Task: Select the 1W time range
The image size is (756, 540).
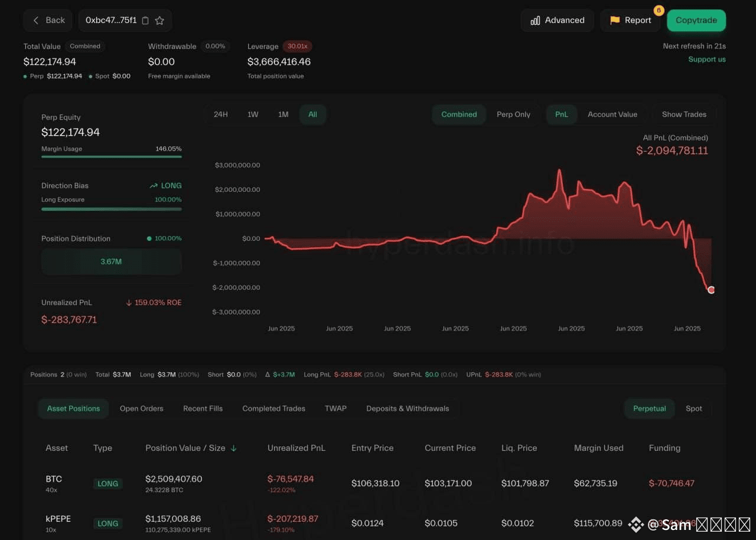Action: tap(253, 114)
